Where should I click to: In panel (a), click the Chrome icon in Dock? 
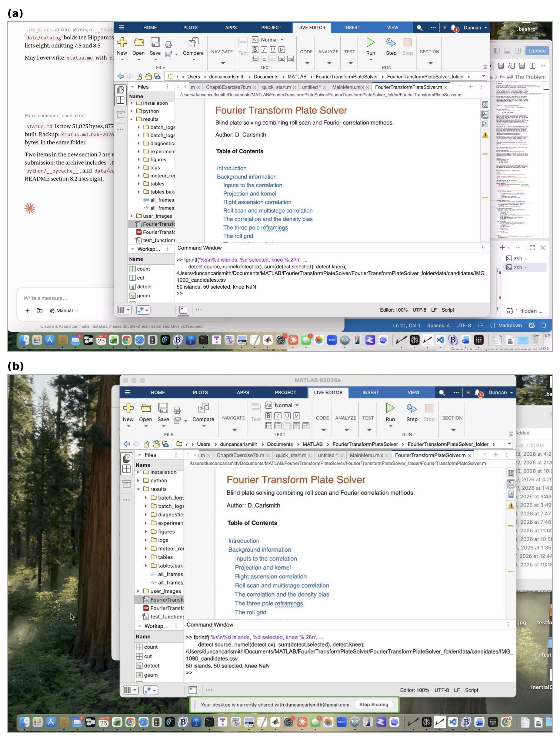pos(127,340)
